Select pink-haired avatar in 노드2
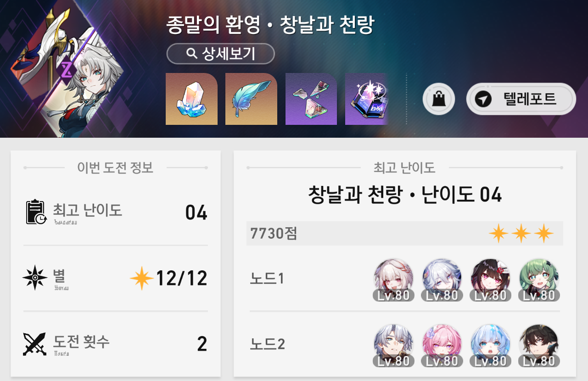Screen dimensions: 588x381 pyautogui.click(x=442, y=345)
